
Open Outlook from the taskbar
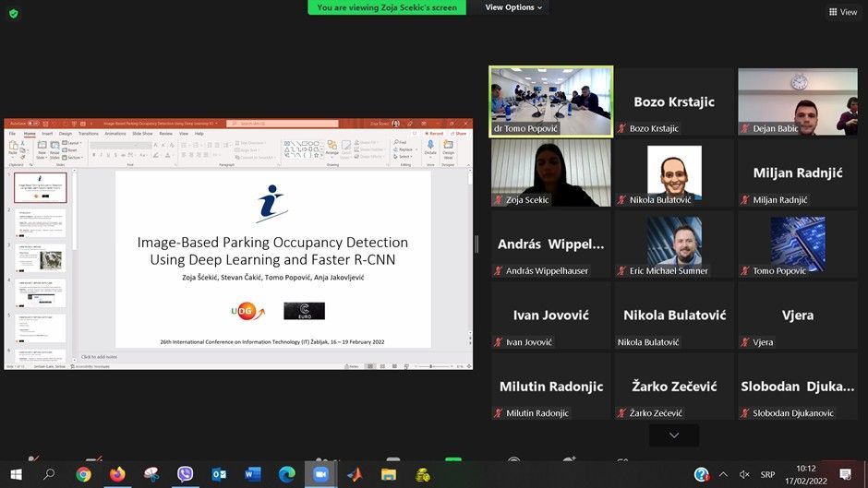click(x=219, y=474)
